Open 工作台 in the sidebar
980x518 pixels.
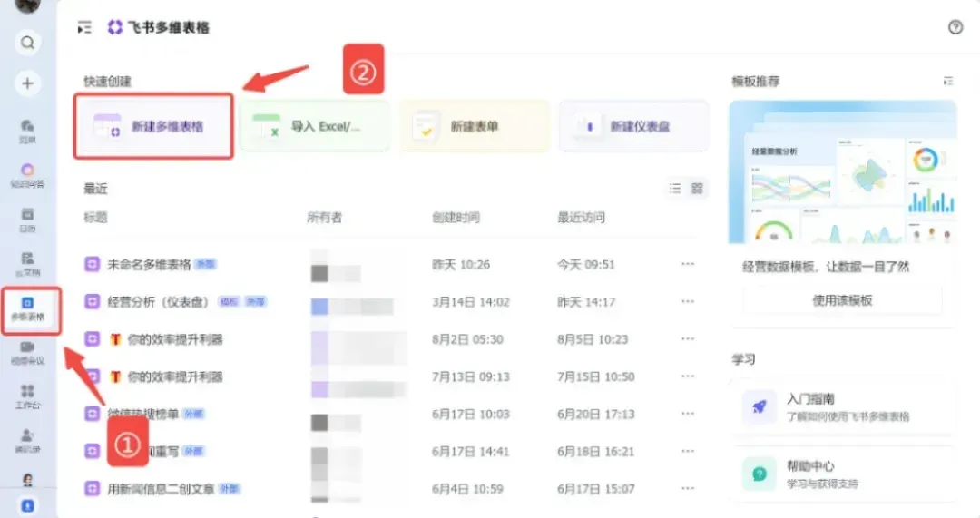tap(27, 397)
